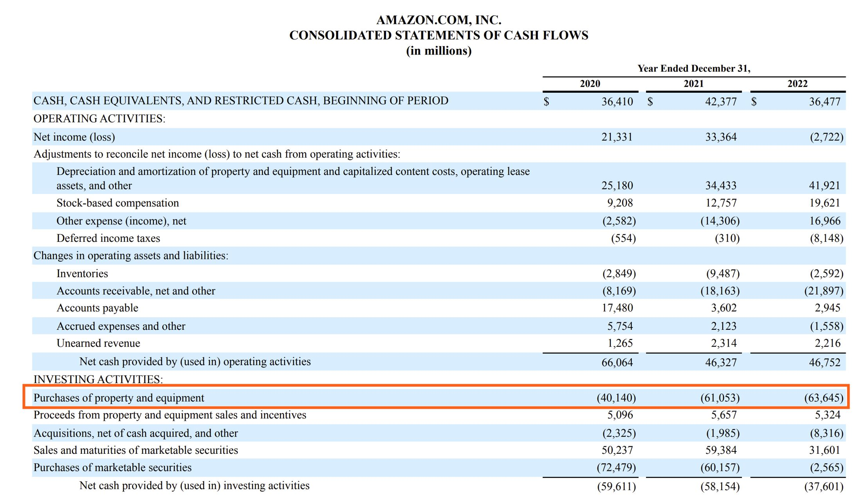Click the OPERATING ACTIVITIES section heading
The height and width of the screenshot is (498, 868).
[99, 119]
